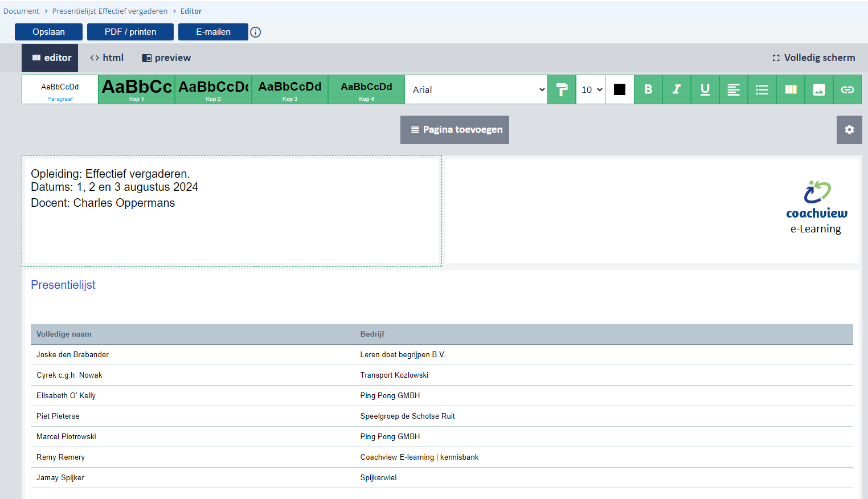Toggle Volledig scherm fullscreen mode
Image resolution: width=868 pixels, height=499 pixels.
click(814, 58)
